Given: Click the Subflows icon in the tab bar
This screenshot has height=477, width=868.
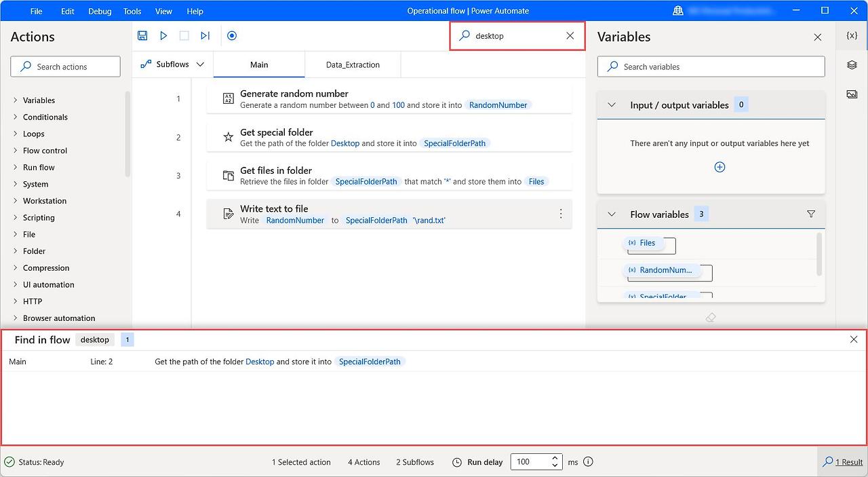Looking at the screenshot, I should pyautogui.click(x=145, y=64).
